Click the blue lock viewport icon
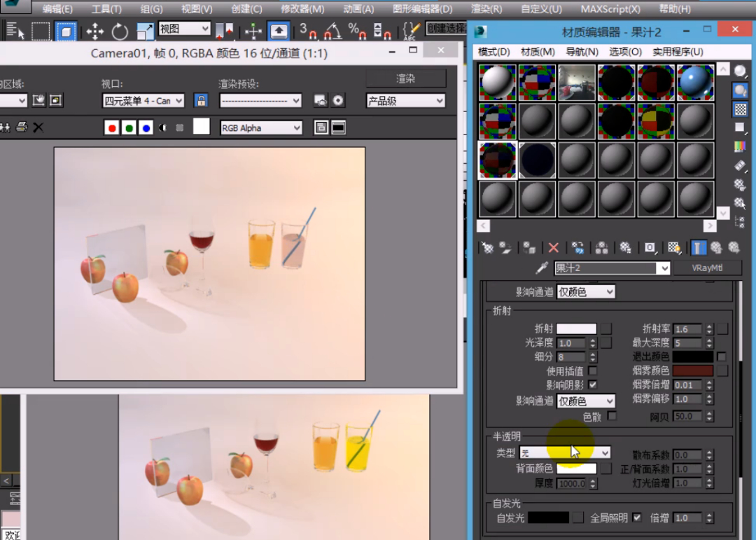The height and width of the screenshot is (540, 756). pos(202,101)
